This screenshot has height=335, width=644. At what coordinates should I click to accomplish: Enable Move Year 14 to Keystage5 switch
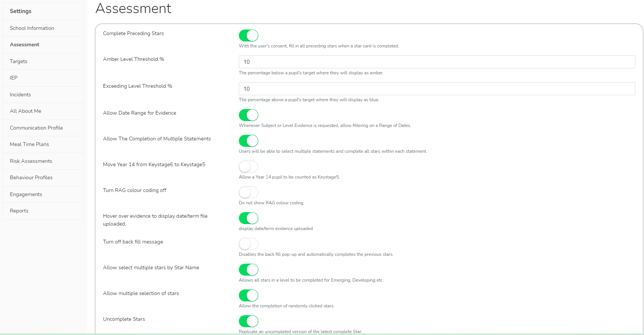(x=249, y=167)
